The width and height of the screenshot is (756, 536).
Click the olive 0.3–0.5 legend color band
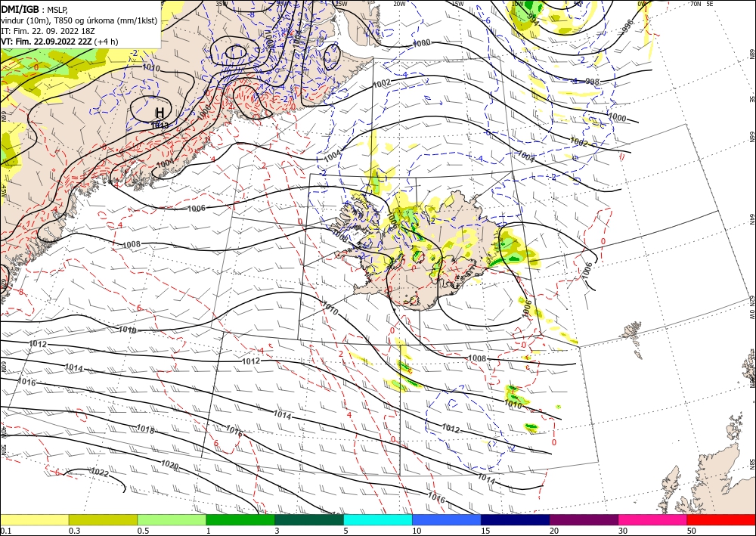point(103,519)
